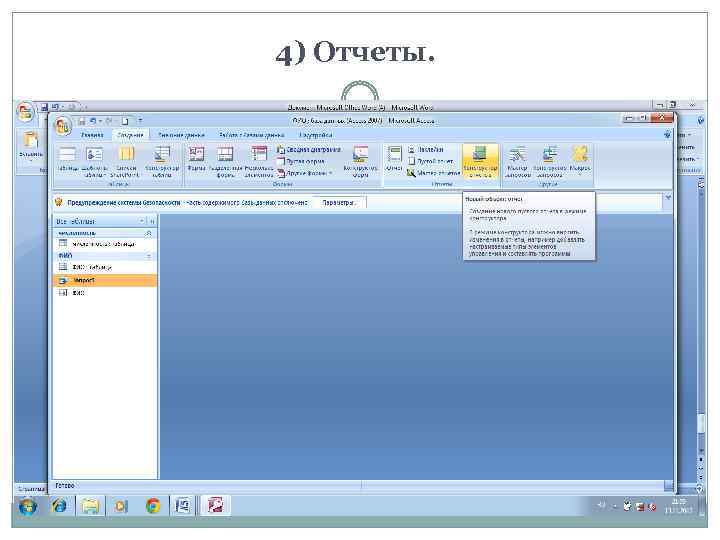The height and width of the screenshot is (540, 720).
Task: Click Access help icon on ribbon
Action: click(667, 135)
